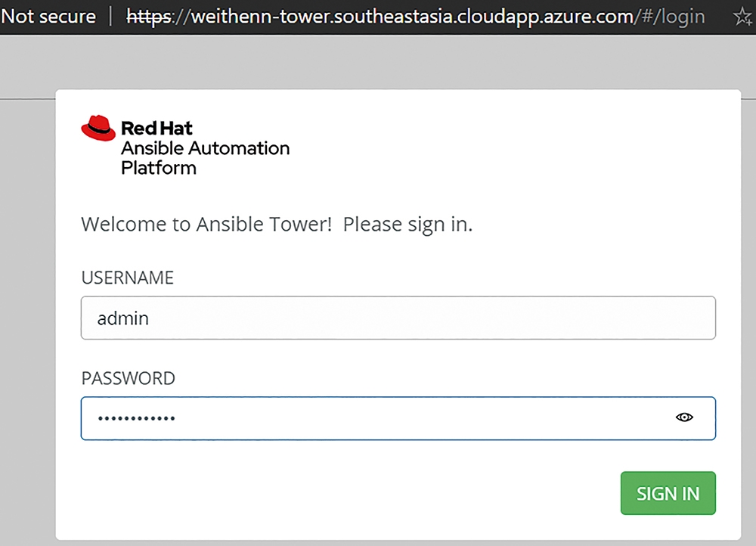
Task: Select the weithenn-tower URL in the address bar
Action: 415,17
